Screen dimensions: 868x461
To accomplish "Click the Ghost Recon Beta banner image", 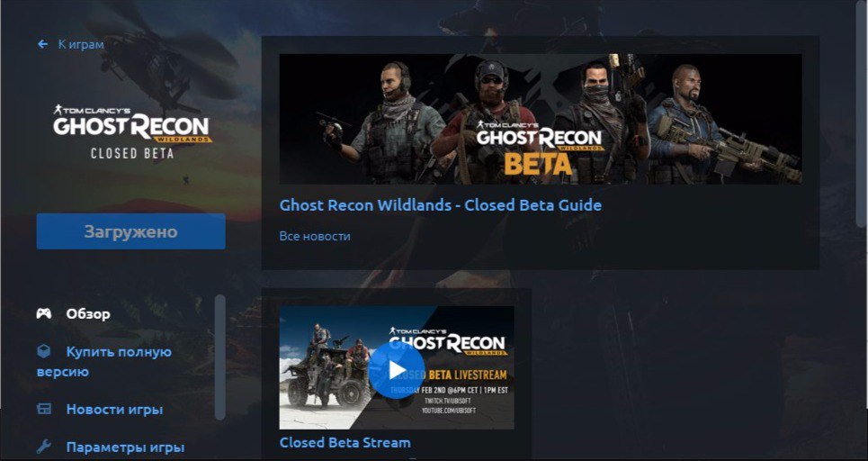I will pyautogui.click(x=541, y=119).
